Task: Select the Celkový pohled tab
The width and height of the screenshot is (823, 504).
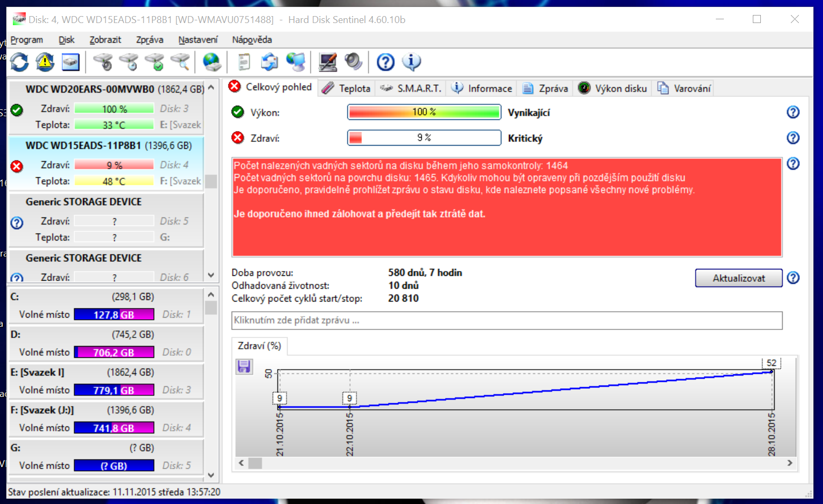Action: coord(271,87)
